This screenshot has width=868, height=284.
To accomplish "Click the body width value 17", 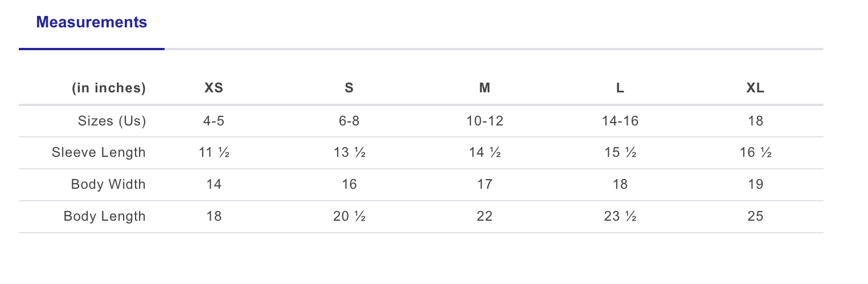I will point(485,185).
